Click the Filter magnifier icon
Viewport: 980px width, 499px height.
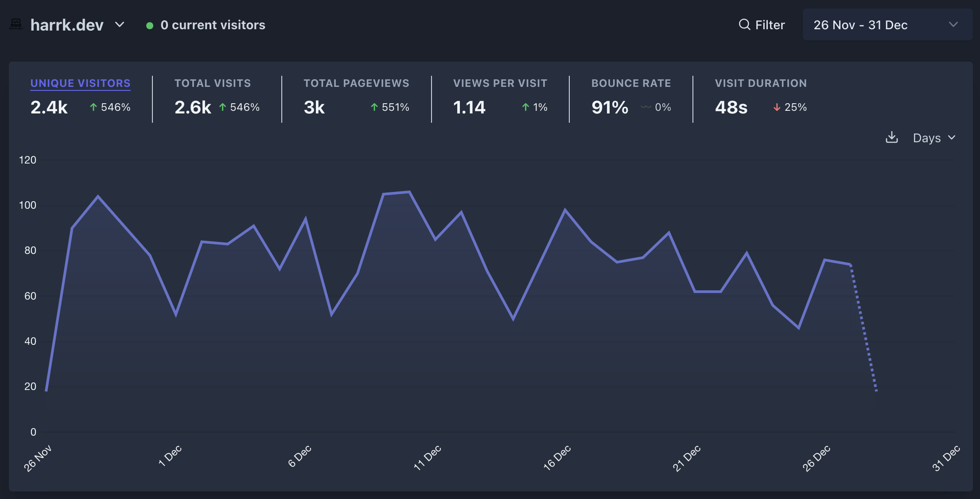tap(744, 24)
